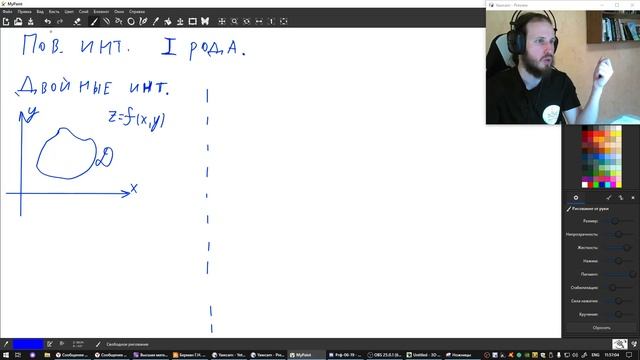Select the Pan view arrows tool

click(x=222, y=22)
